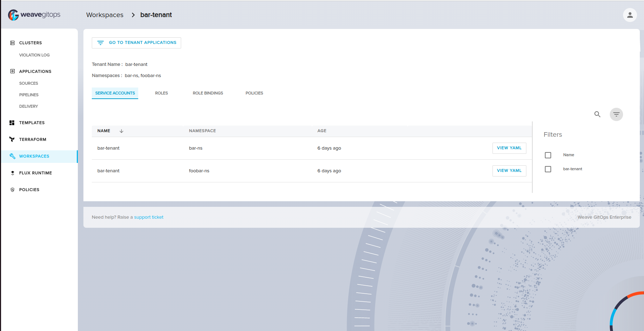Viewport: 644px width, 331px height.
Task: Click the Applications icon in sidebar
Action: point(13,71)
